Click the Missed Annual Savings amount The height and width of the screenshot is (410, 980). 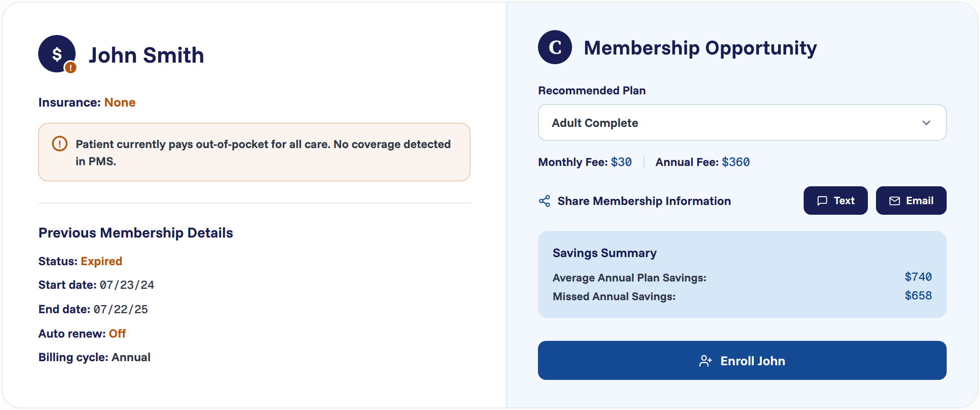(918, 296)
